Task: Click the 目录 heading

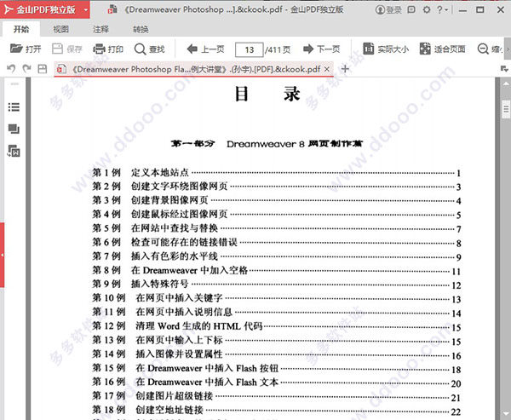Action: [x=267, y=94]
